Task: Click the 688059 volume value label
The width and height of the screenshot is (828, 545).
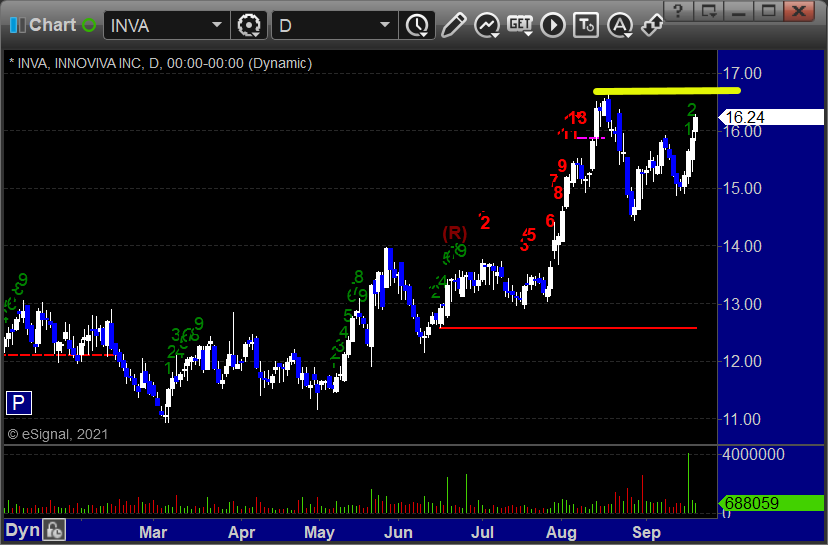Action: pos(771,503)
